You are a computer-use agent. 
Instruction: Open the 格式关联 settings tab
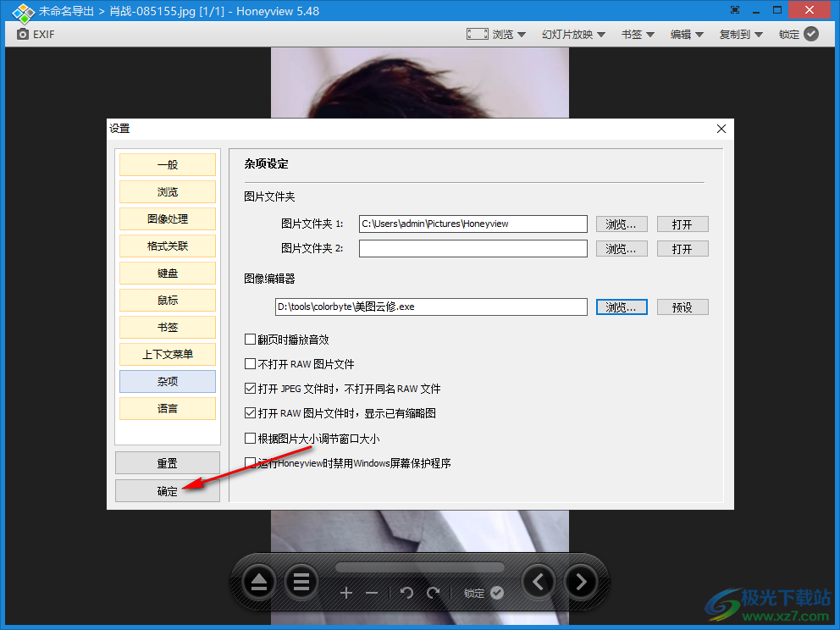[x=168, y=246]
